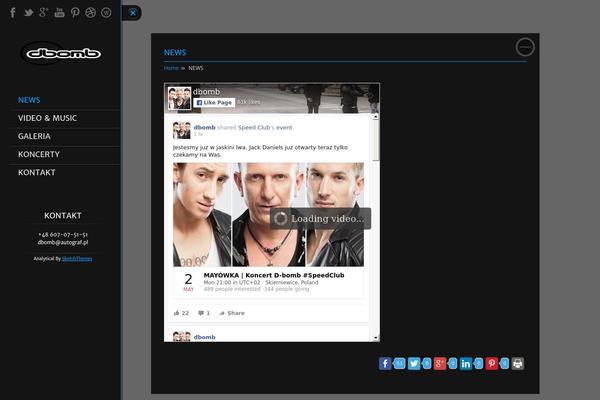Share on Google Plus via the bottom icon
The image size is (600, 400).
click(440, 363)
